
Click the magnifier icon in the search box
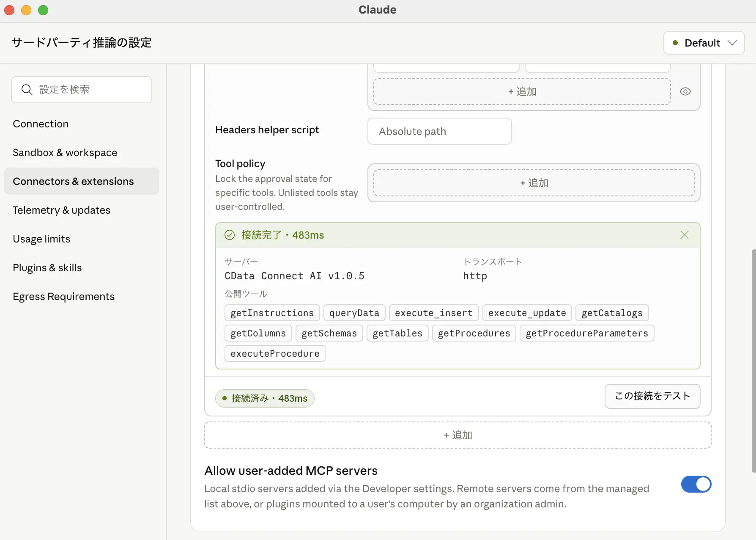(x=27, y=90)
